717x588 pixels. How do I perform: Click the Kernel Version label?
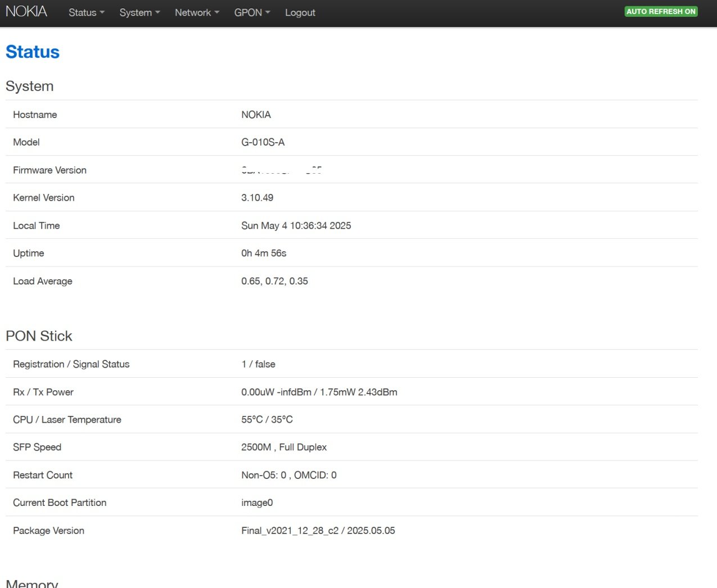point(44,198)
